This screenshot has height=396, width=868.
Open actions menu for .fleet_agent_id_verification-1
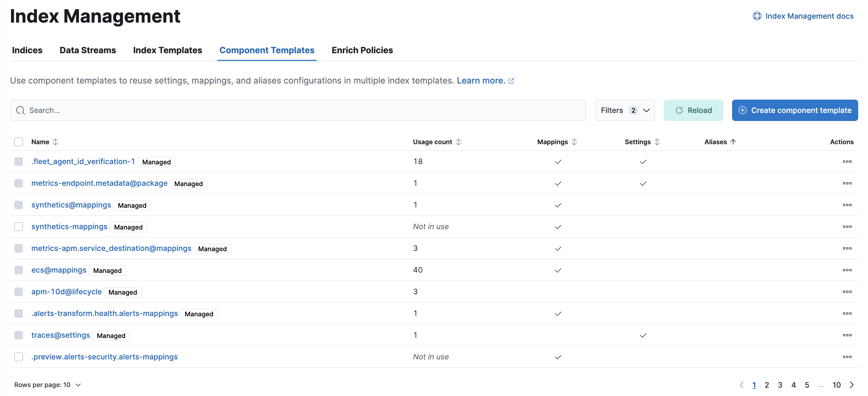(847, 162)
